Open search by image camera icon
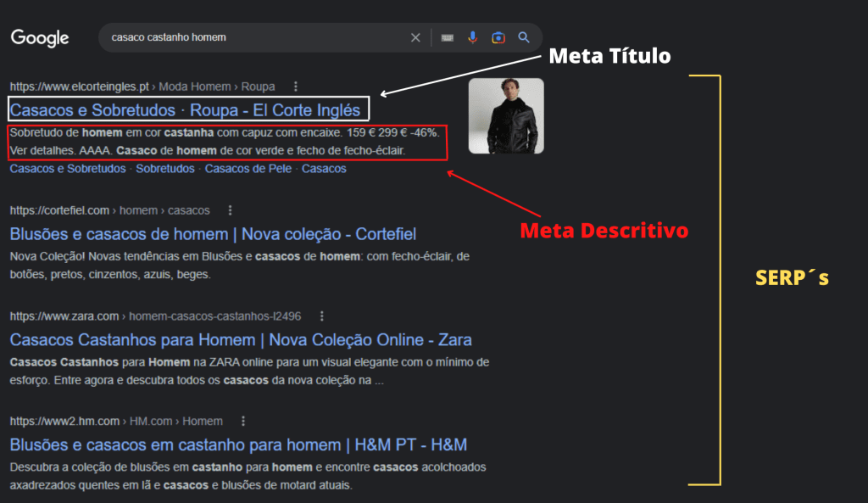Image resolution: width=868 pixels, height=503 pixels. pos(498,37)
